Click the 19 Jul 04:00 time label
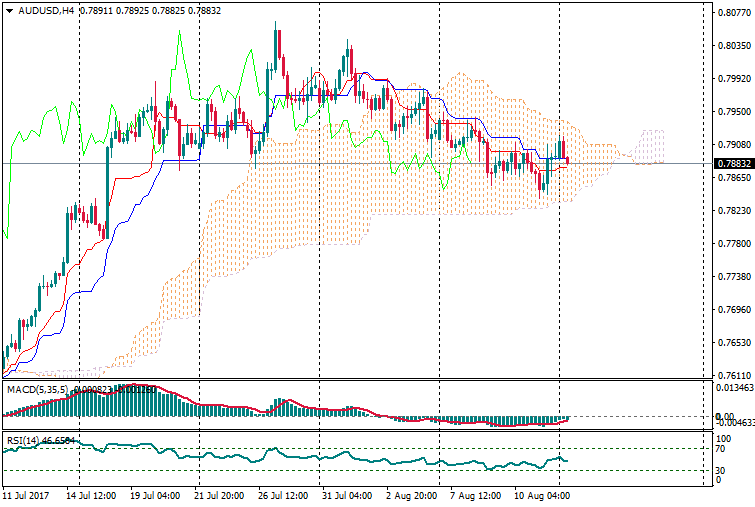The image size is (755, 507). click(155, 495)
